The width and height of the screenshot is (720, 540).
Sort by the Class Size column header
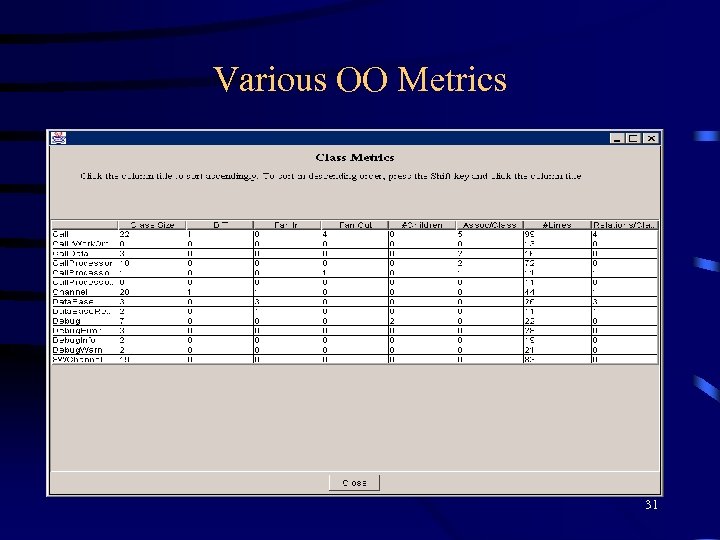pos(152,225)
